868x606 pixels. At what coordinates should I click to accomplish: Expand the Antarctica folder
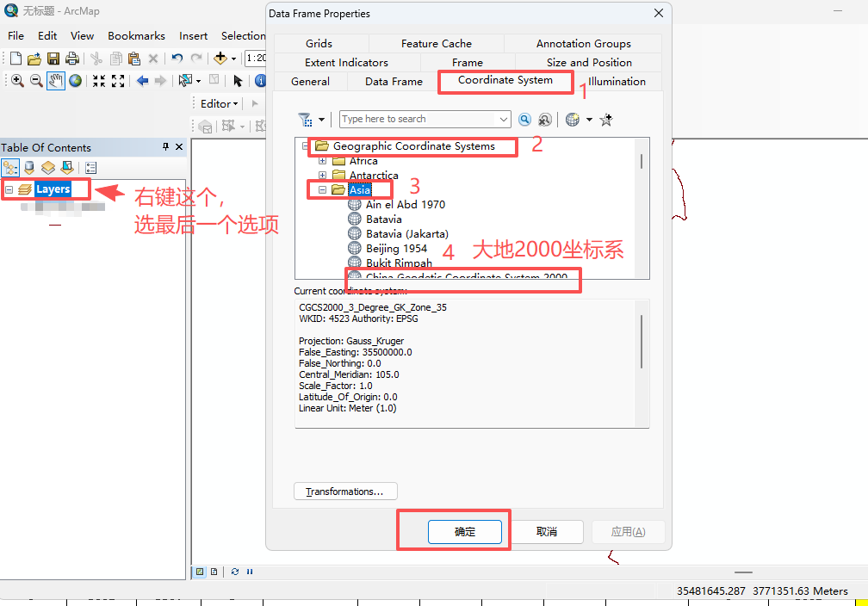(322, 176)
